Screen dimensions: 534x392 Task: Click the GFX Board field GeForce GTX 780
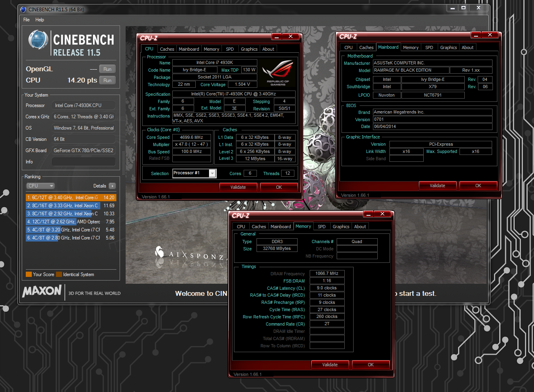pyautogui.click(x=84, y=151)
